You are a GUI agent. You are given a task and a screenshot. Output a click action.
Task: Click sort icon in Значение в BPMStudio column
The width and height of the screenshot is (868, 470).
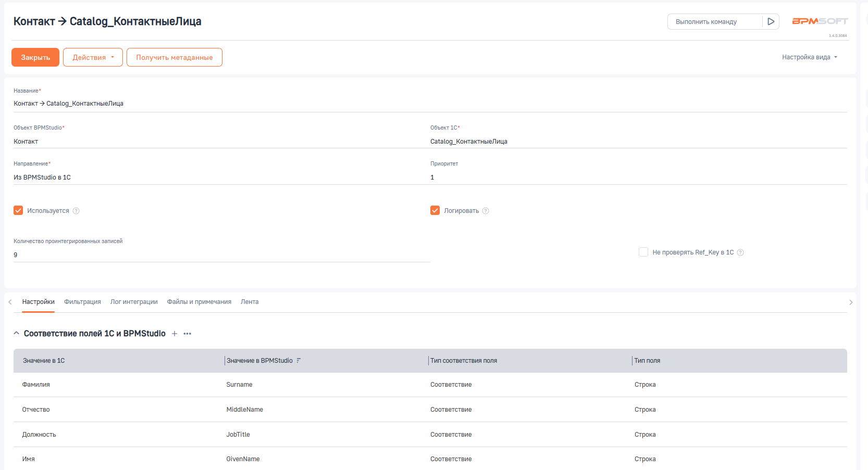(x=299, y=361)
